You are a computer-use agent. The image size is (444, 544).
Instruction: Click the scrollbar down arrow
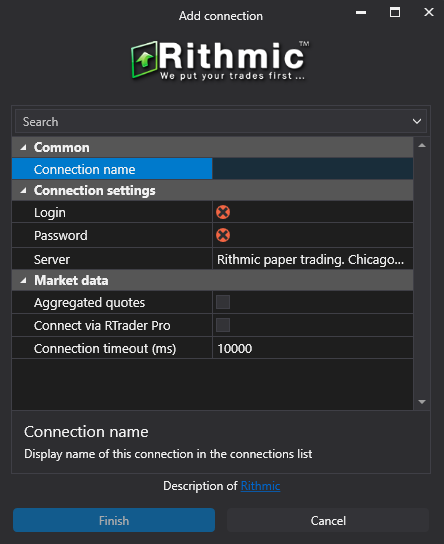422,402
